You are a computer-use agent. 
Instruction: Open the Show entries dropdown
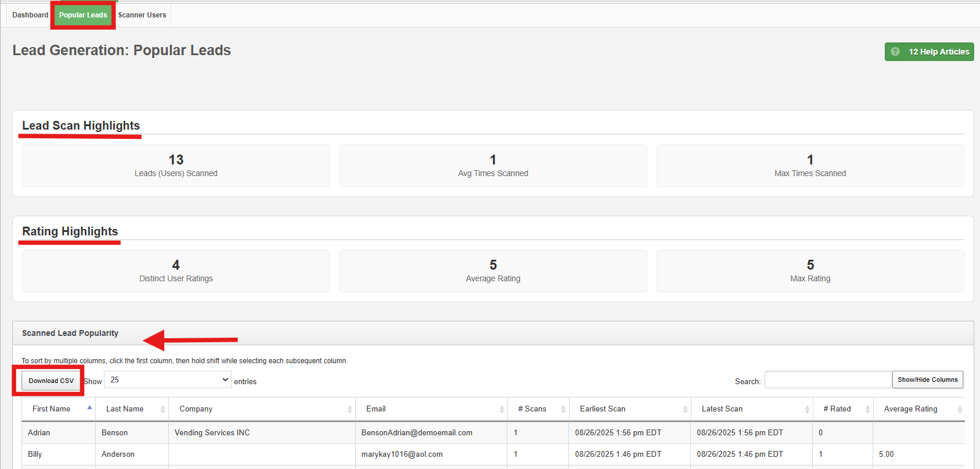(168, 380)
